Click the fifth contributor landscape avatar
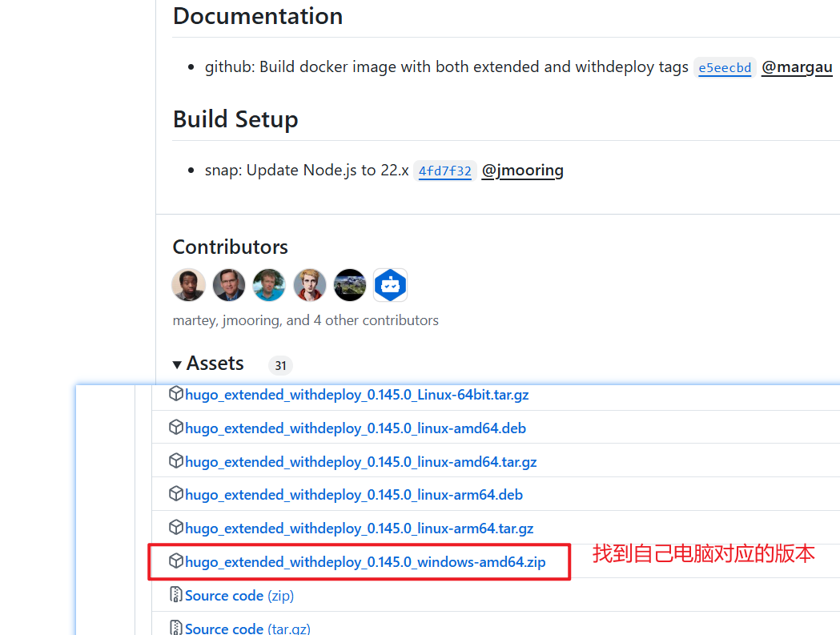The width and height of the screenshot is (840, 635). pos(350,285)
